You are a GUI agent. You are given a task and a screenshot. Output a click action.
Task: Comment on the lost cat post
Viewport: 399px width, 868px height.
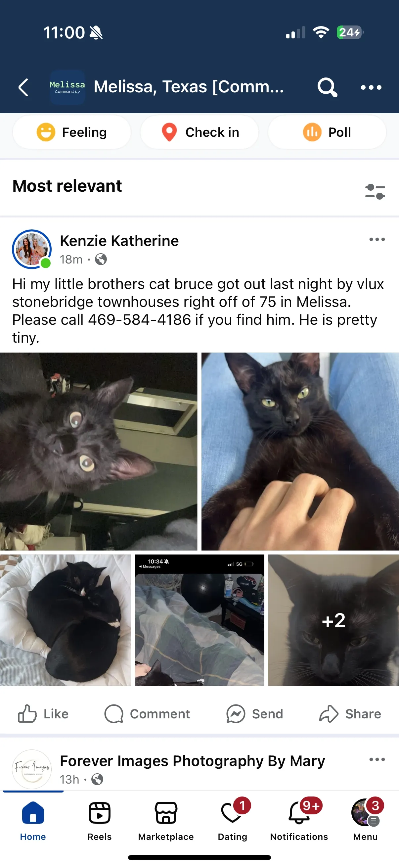[147, 714]
